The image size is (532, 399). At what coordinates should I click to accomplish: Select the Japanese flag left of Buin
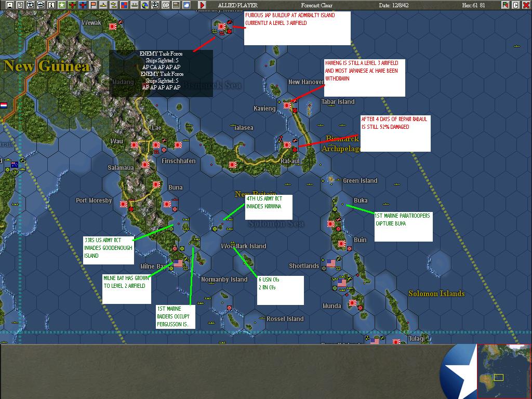pos(342,243)
